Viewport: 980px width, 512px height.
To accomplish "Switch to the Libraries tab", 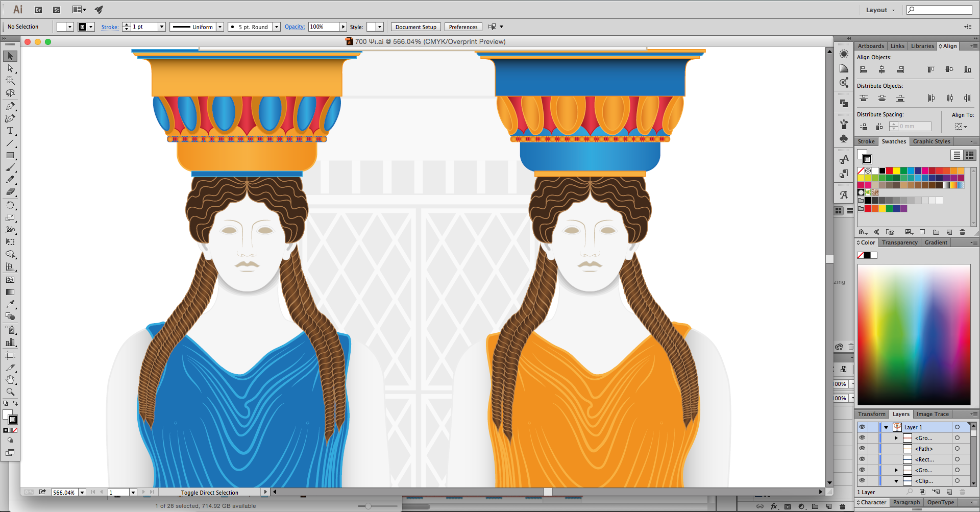I will (922, 46).
